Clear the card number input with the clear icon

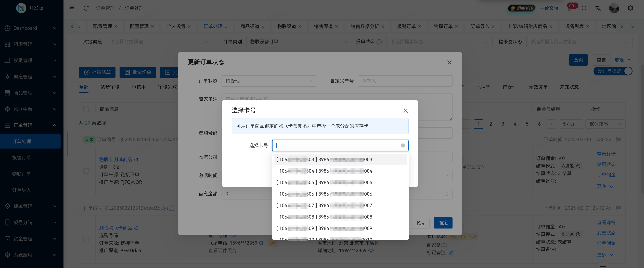pos(403,146)
